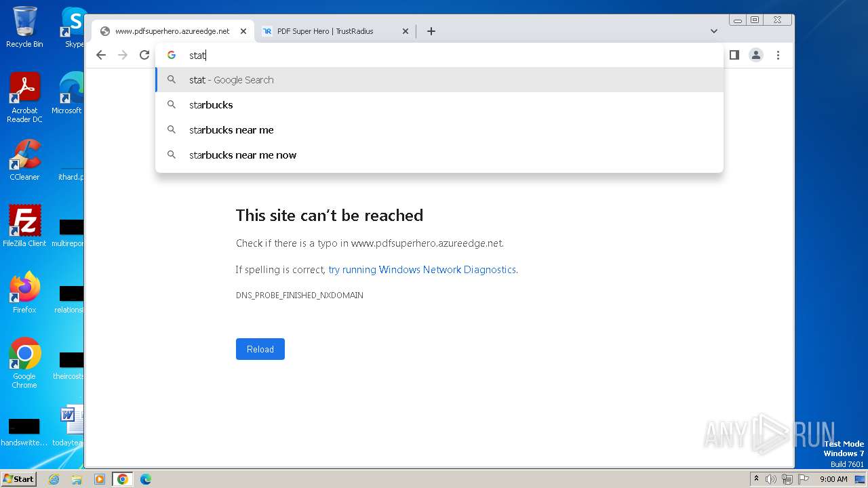
Task: Open the Chrome three-dot menu
Action: [778, 55]
